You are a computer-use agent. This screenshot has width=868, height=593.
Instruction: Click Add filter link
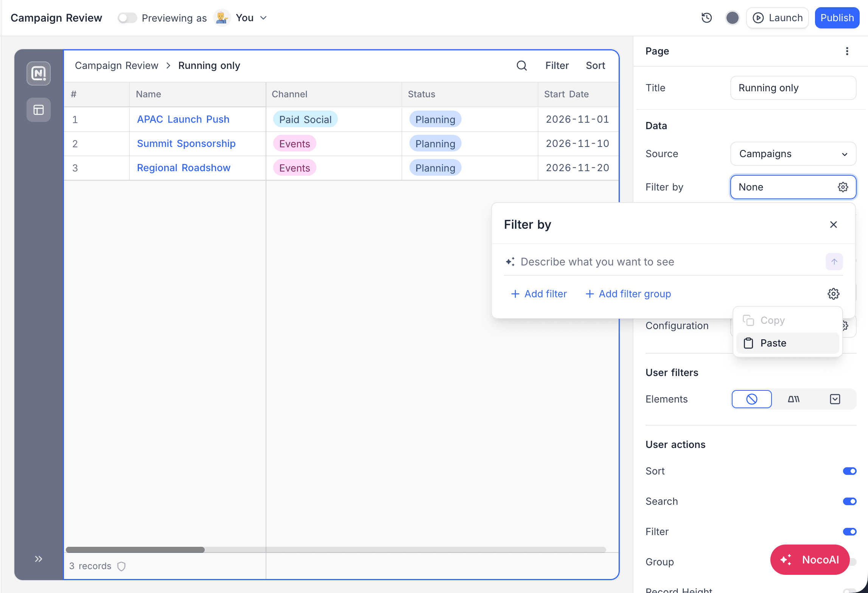[539, 294]
